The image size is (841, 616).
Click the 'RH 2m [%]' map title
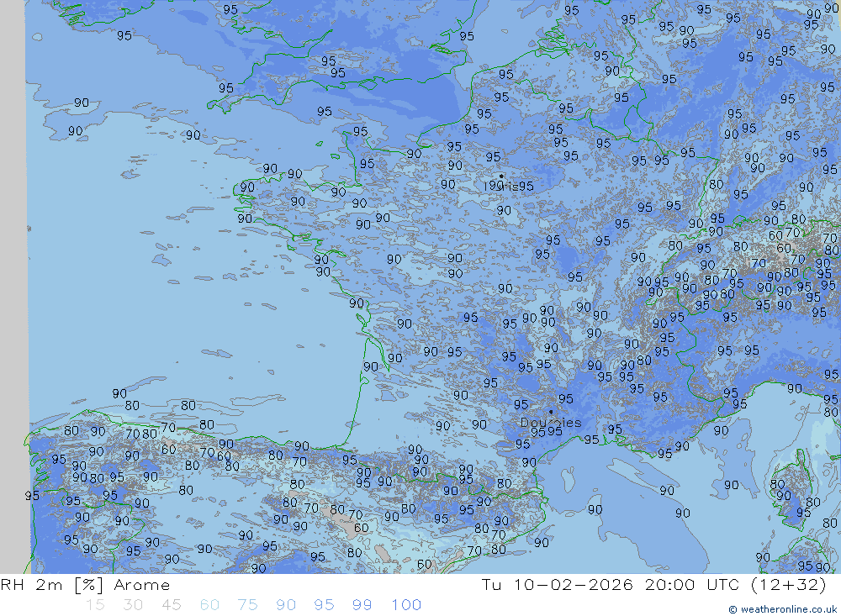point(51,585)
